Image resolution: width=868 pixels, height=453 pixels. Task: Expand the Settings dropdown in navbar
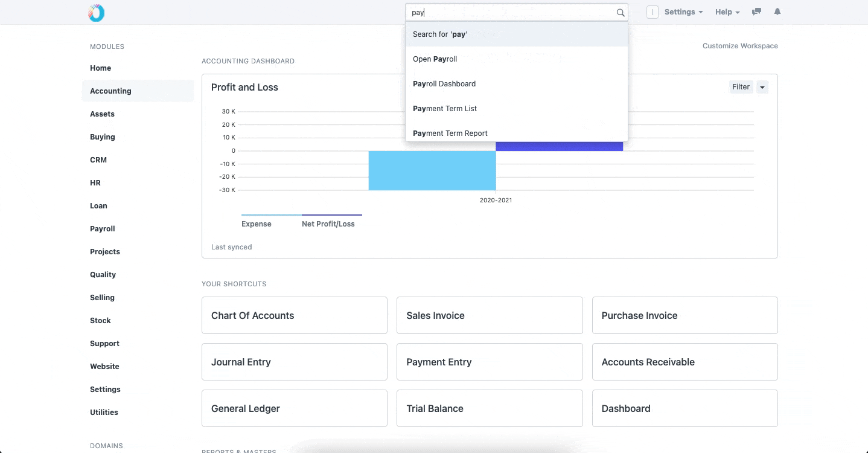click(683, 12)
